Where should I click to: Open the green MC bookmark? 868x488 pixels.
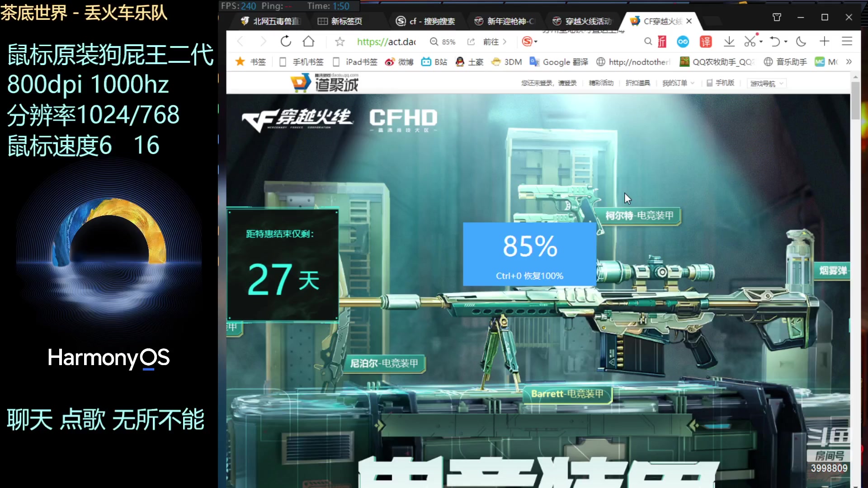pyautogui.click(x=826, y=62)
